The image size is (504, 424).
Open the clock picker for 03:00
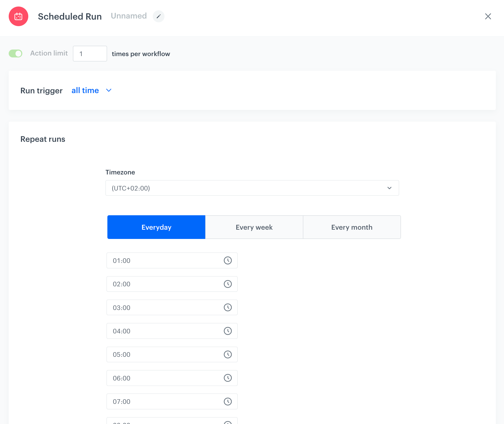[x=228, y=308]
